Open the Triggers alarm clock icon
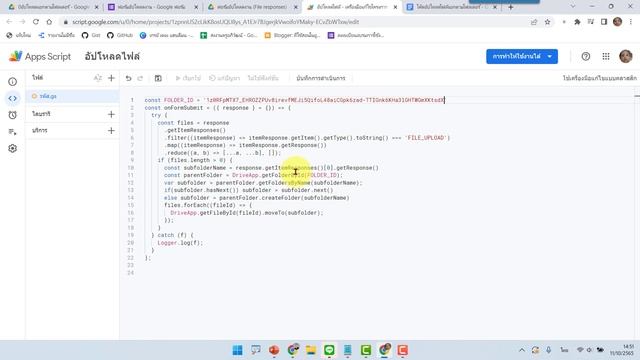 pyautogui.click(x=13, y=115)
